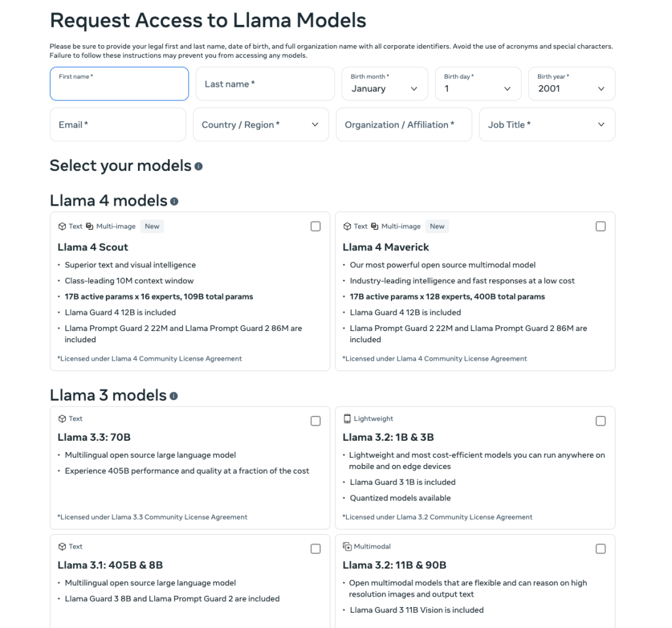Open the Job Title dropdown
This screenshot has height=628, width=672.
(x=547, y=124)
